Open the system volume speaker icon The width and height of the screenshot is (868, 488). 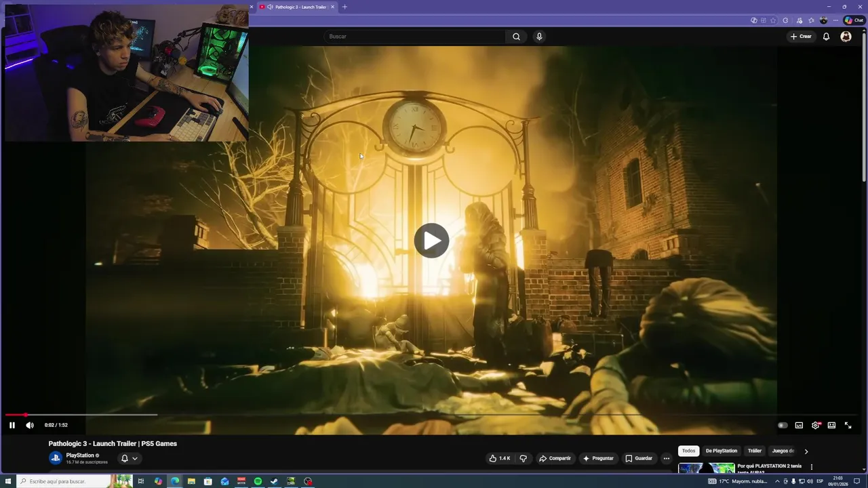[x=810, y=481]
